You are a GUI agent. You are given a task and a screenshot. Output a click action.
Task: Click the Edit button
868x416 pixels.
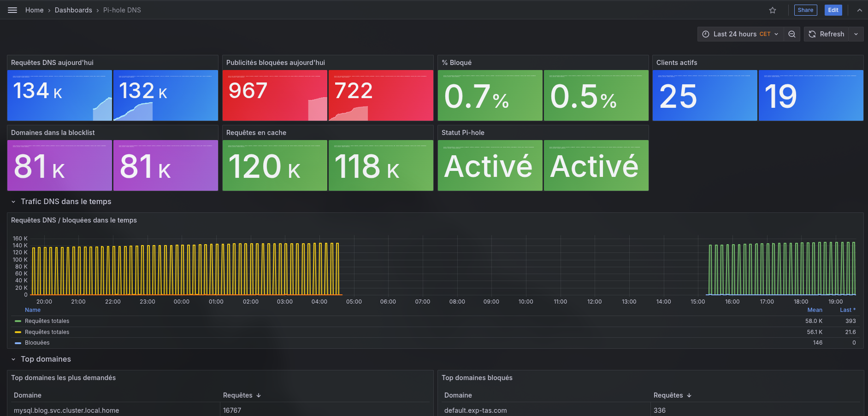833,10
